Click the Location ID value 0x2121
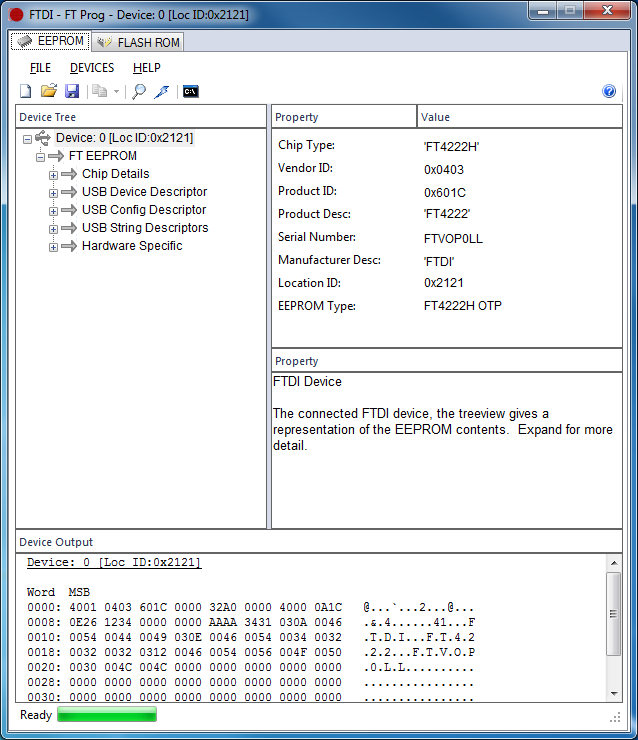 coord(444,283)
